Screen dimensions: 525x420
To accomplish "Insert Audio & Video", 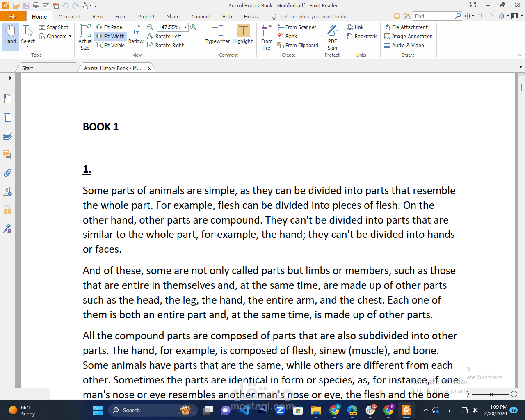I will pos(404,46).
